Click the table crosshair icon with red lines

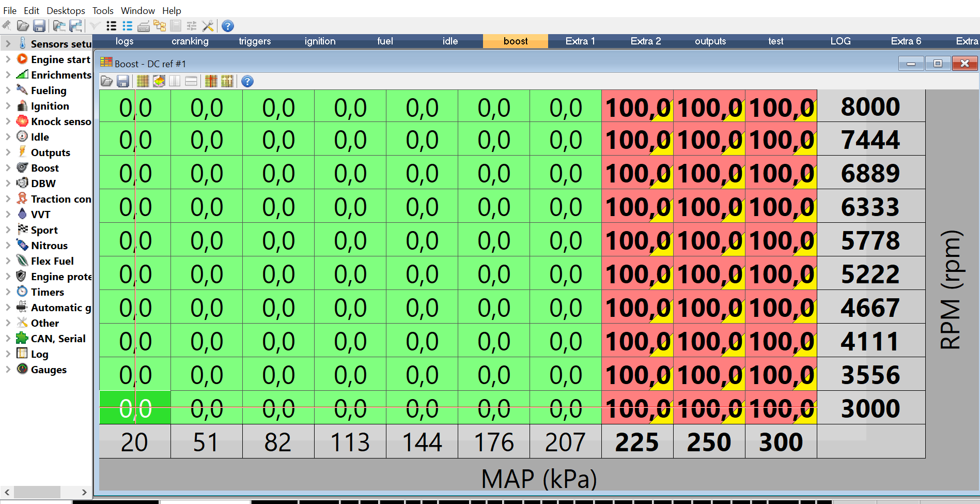(211, 81)
